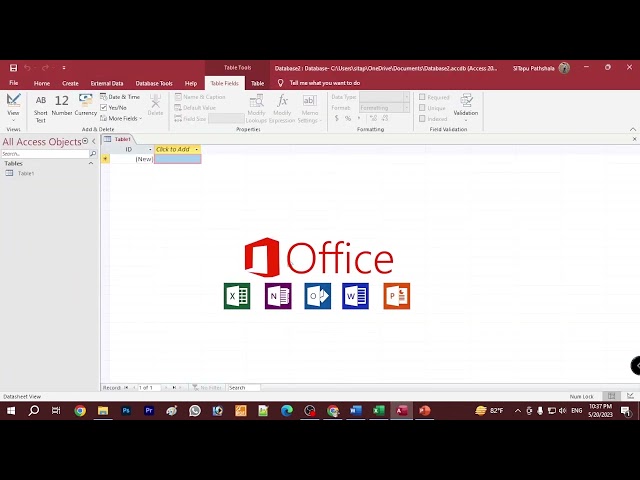
Task: Click the Save icon in title bar
Action: [13, 68]
